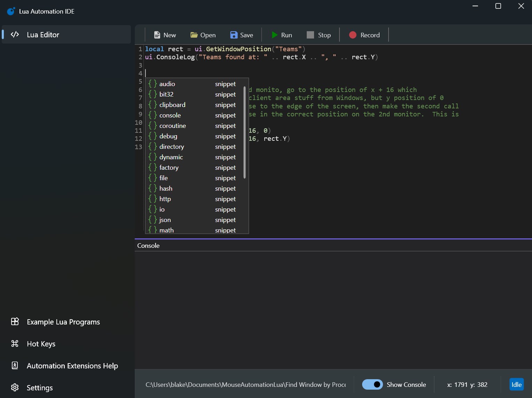Click the gray Stop square icon
Image resolution: width=532 pixels, height=398 pixels.
coord(310,35)
